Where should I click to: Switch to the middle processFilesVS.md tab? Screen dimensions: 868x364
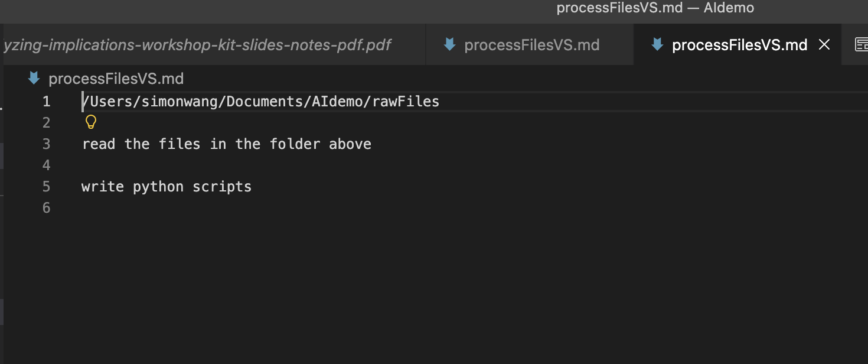(x=531, y=44)
